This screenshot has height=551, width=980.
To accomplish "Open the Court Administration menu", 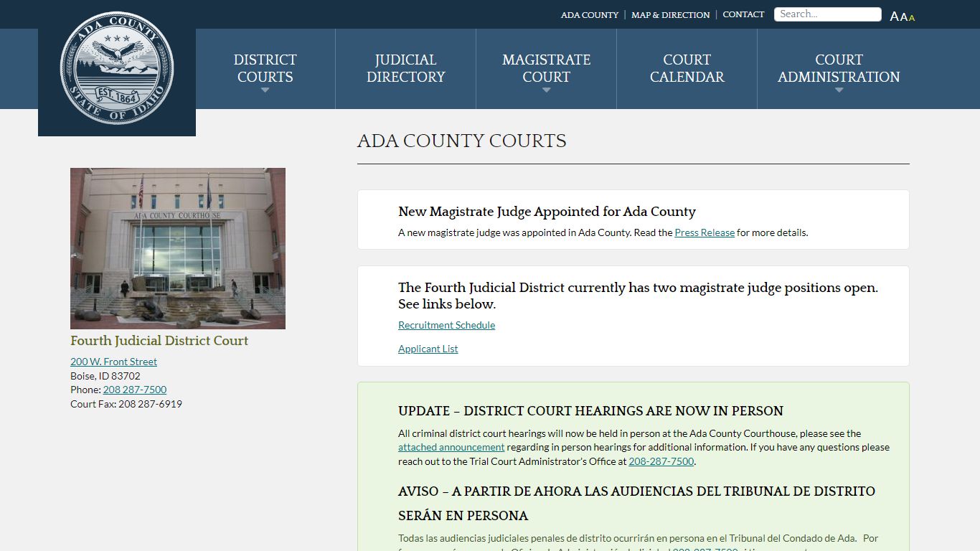I will 839,69.
